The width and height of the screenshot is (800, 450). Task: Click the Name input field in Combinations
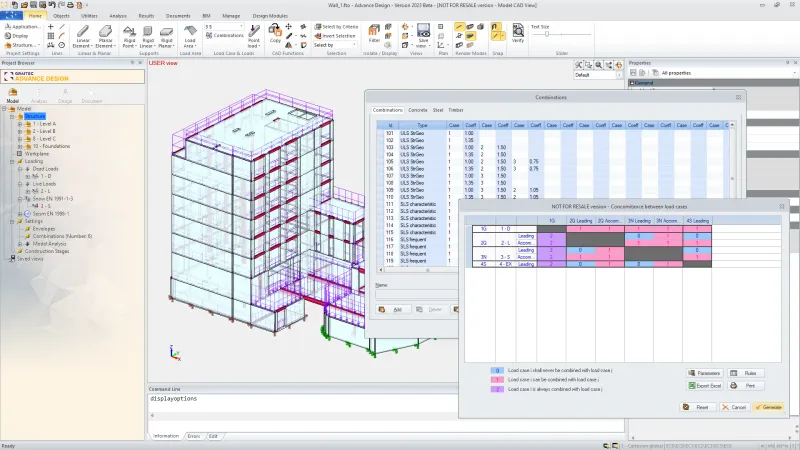417,294
